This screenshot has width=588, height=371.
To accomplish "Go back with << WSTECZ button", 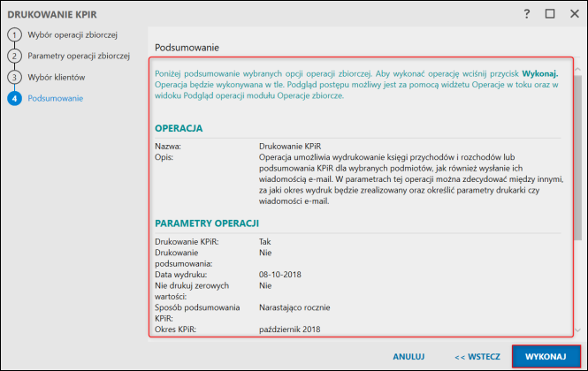I will pyautogui.click(x=477, y=357).
